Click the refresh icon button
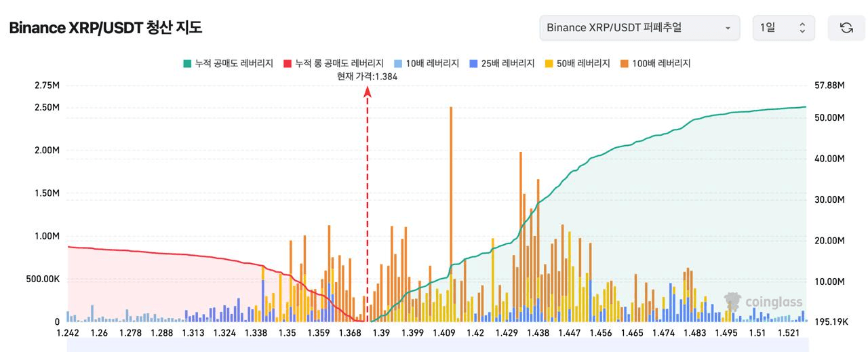Screen dimensions: 868x352 [846, 28]
